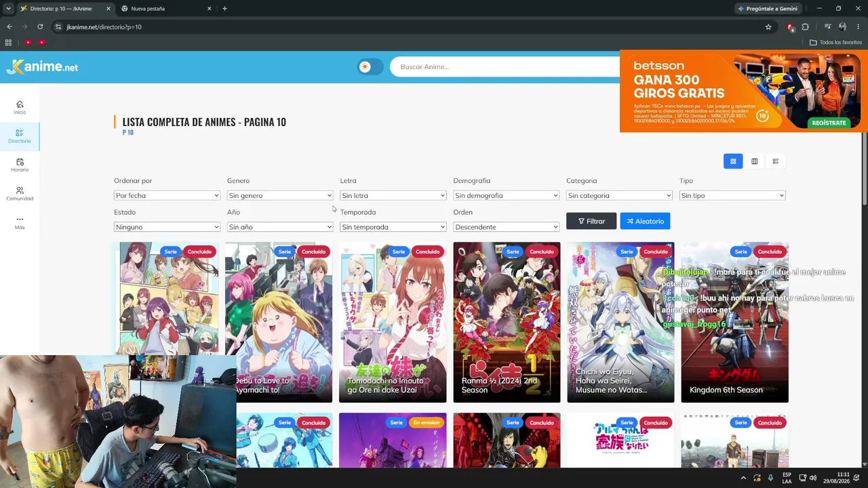Click the Aleatorio random button
Screen dimensions: 868x488
pos(645,221)
